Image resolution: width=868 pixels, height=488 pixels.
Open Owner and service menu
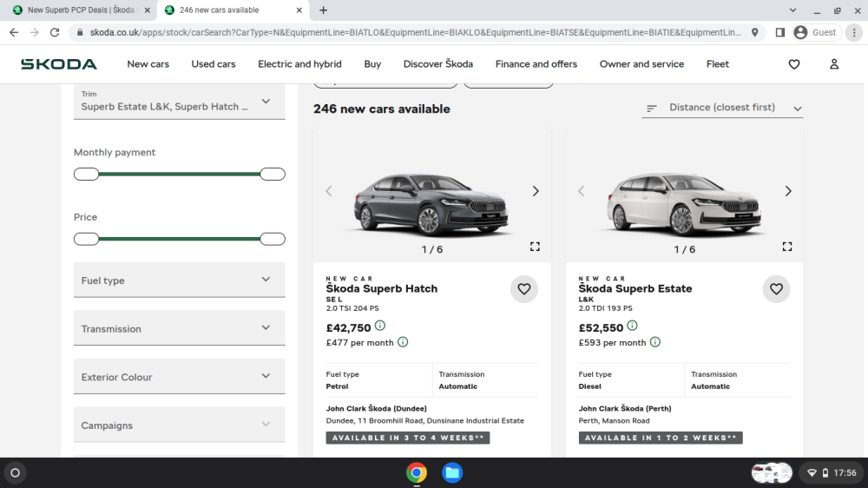641,64
